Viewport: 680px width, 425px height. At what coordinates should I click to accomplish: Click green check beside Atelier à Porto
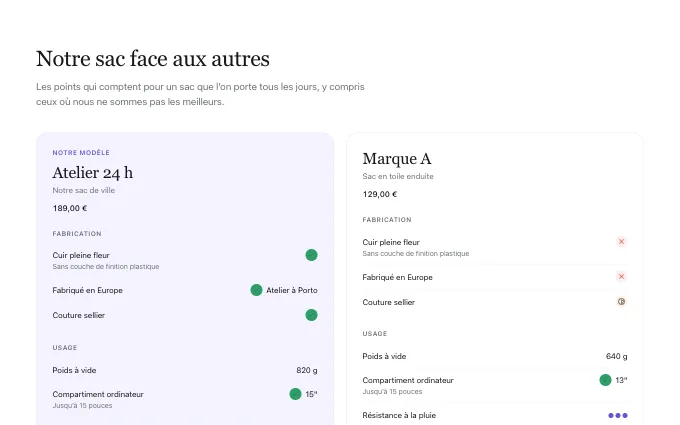(x=256, y=290)
